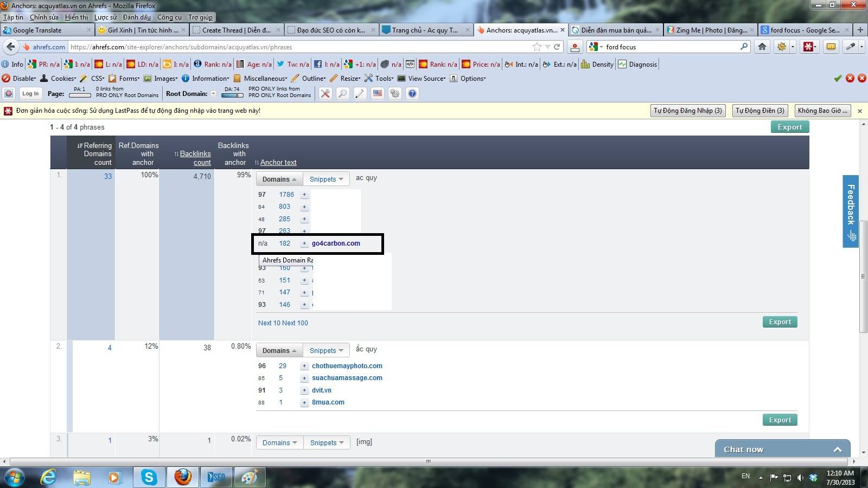Image resolution: width=868 pixels, height=488 pixels.
Task: Open the Công cụ menu
Action: click(x=169, y=17)
